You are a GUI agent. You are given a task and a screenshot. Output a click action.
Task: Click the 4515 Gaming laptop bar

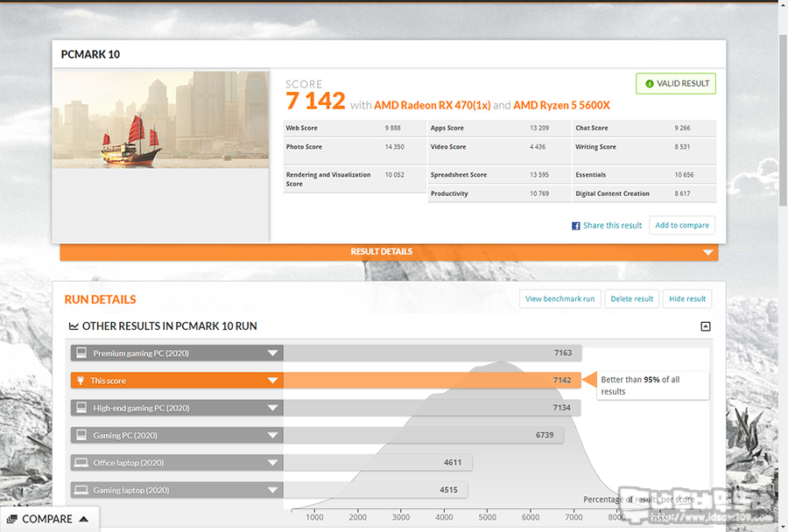[376, 490]
